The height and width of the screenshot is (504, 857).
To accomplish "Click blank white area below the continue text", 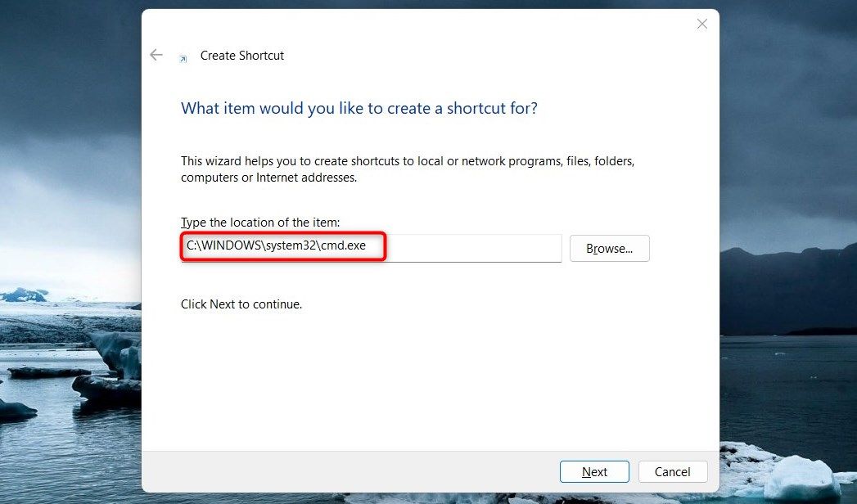I will point(431,382).
